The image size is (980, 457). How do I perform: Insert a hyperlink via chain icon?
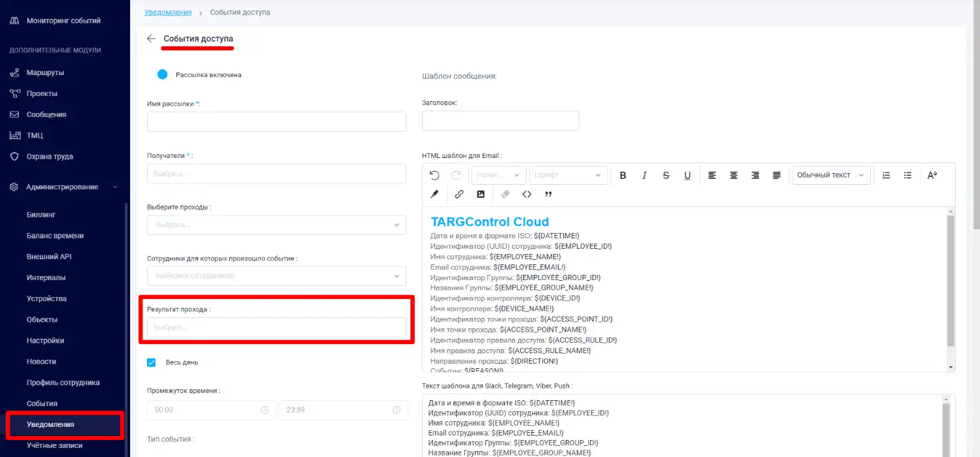tap(459, 194)
